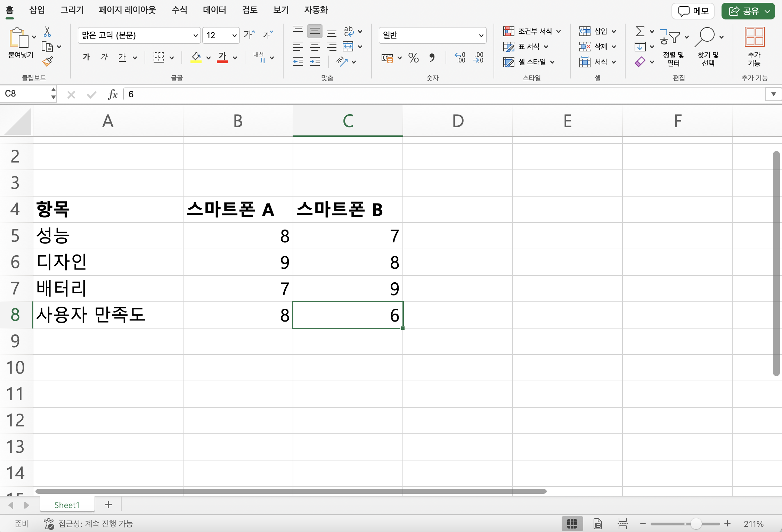Click the zoom out minus button

pos(643,524)
